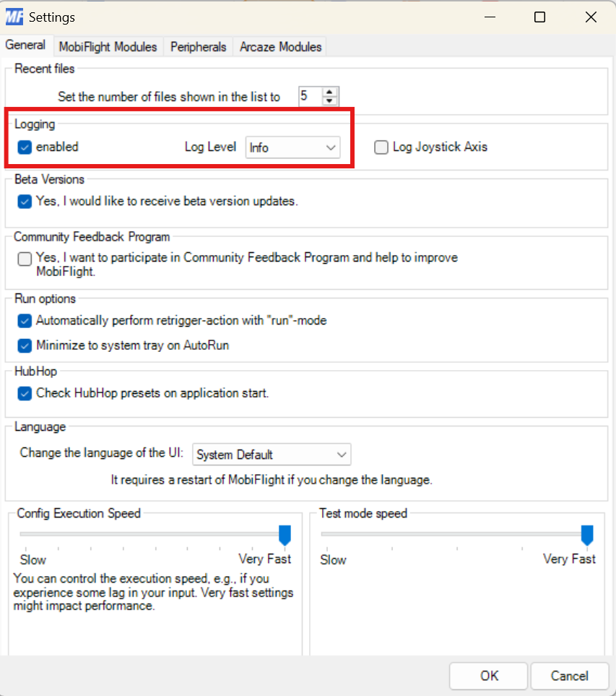This screenshot has height=696, width=616.
Task: Click the 'Change the language of the UI' label
Action: click(x=102, y=452)
